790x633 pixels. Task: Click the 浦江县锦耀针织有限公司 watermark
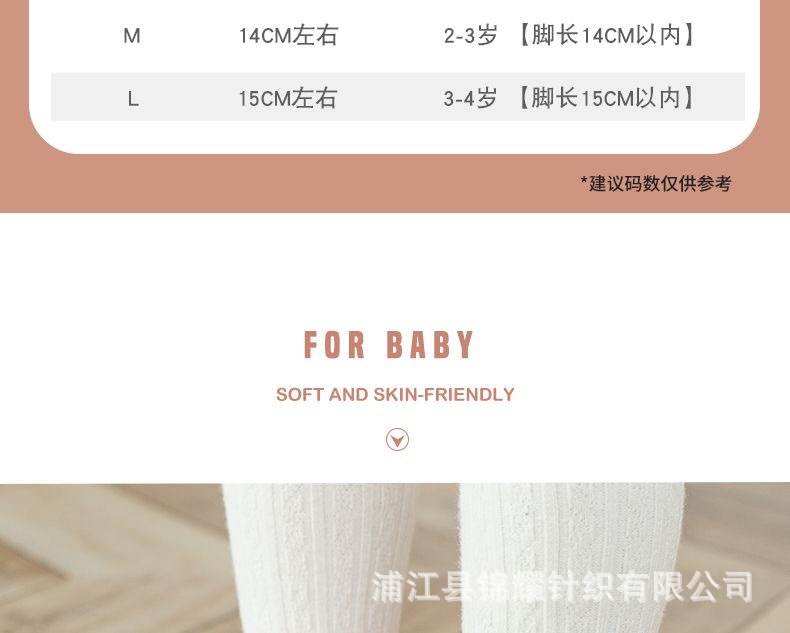tap(562, 586)
